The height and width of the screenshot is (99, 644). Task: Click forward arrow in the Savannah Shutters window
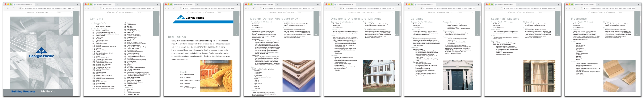pos(489,8)
